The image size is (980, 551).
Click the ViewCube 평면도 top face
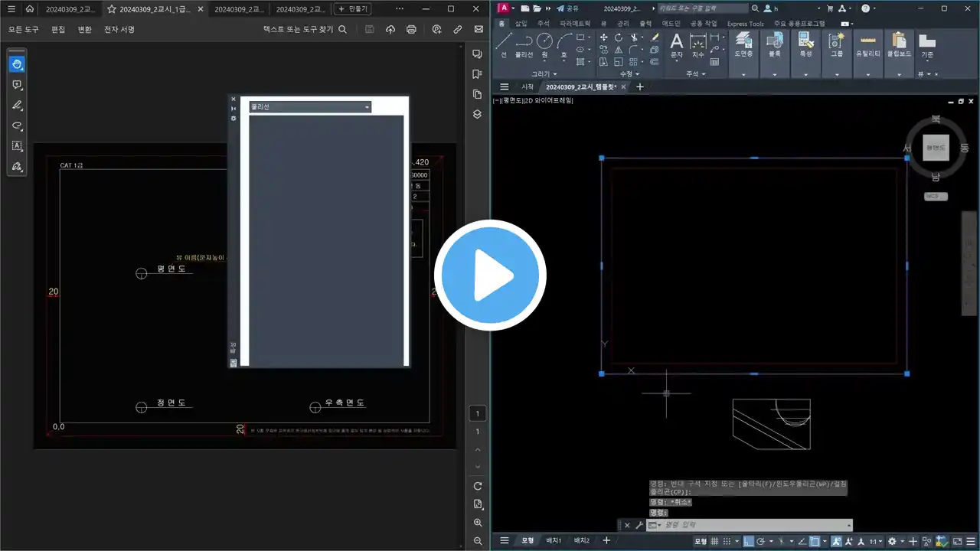(936, 148)
